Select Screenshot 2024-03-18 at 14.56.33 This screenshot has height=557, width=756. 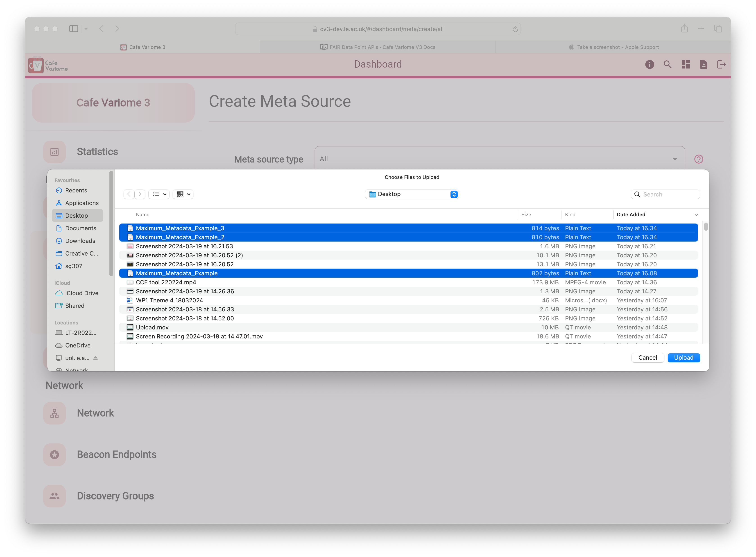408,310
